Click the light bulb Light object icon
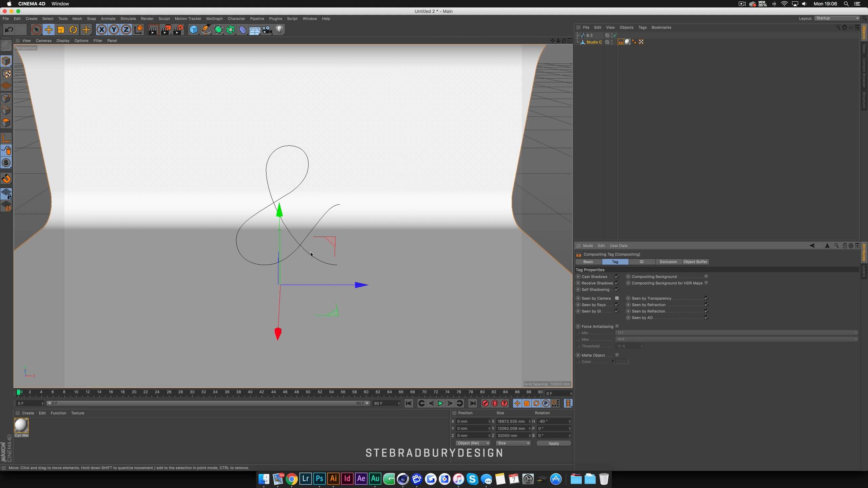 coord(279,30)
